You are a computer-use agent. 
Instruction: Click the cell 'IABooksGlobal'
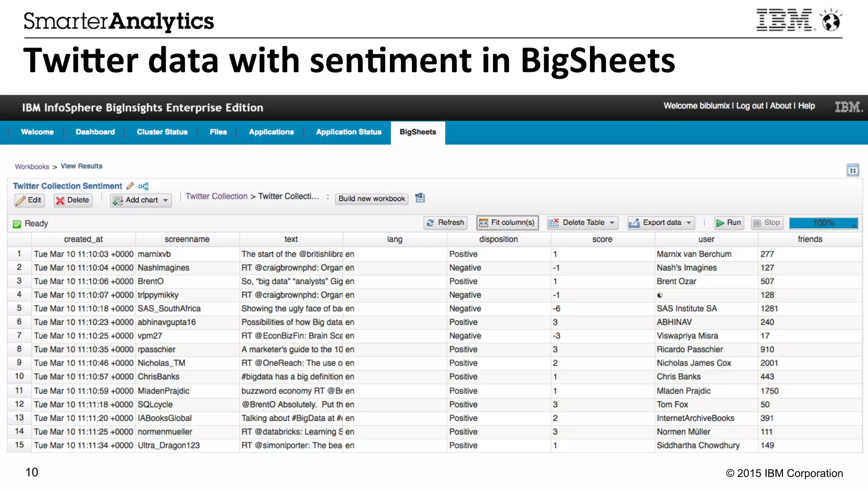tap(187, 418)
